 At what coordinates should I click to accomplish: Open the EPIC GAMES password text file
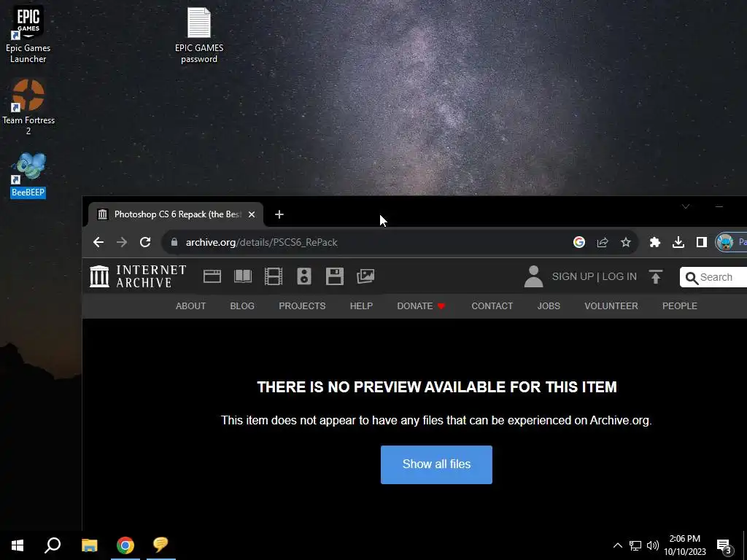tap(198, 35)
